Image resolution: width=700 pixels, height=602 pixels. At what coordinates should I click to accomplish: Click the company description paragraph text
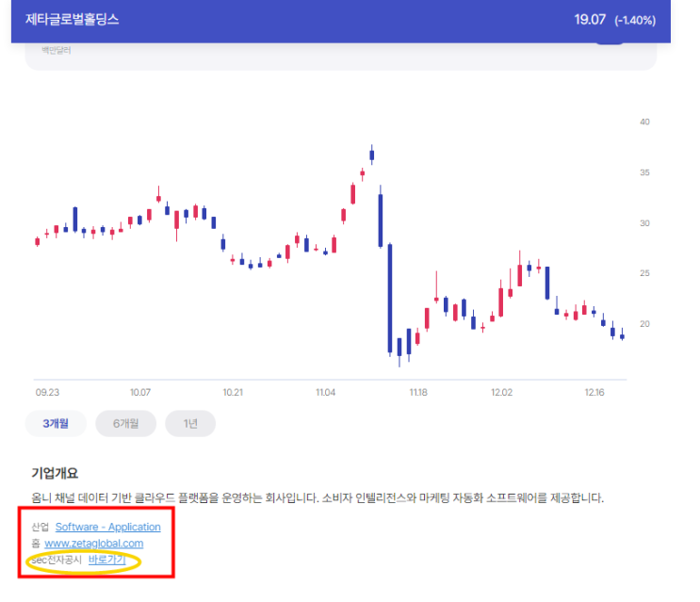317,498
